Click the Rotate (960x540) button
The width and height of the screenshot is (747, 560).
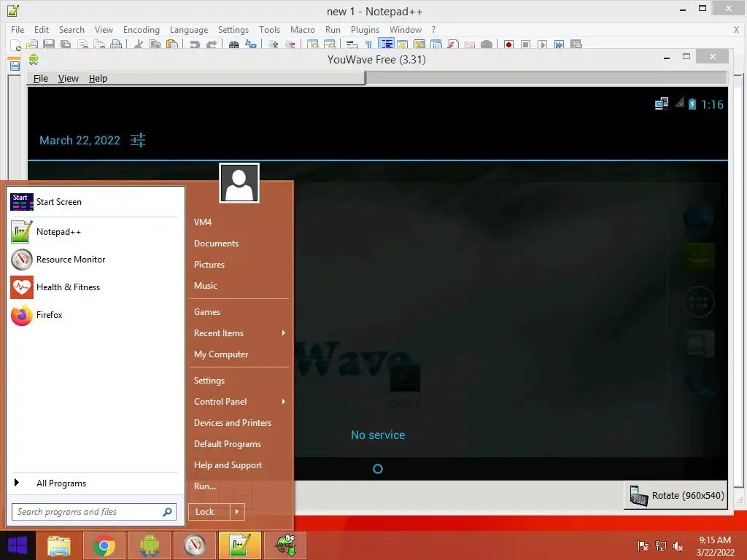(676, 496)
